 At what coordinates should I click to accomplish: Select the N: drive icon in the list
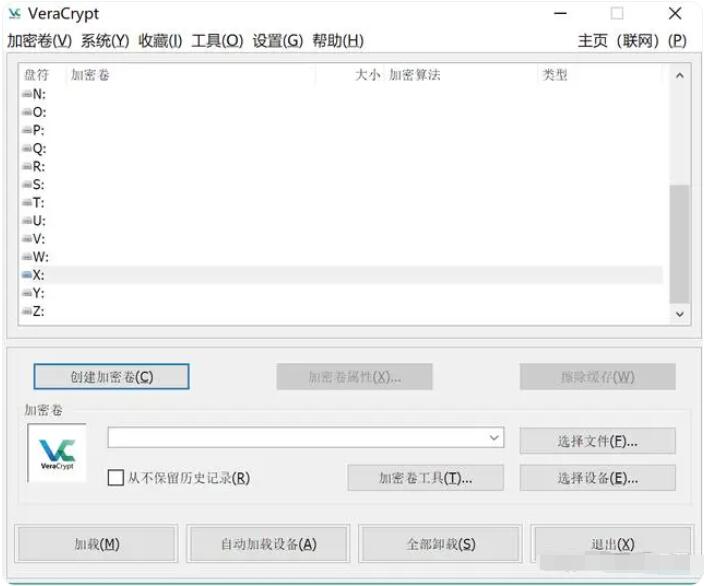point(27,94)
